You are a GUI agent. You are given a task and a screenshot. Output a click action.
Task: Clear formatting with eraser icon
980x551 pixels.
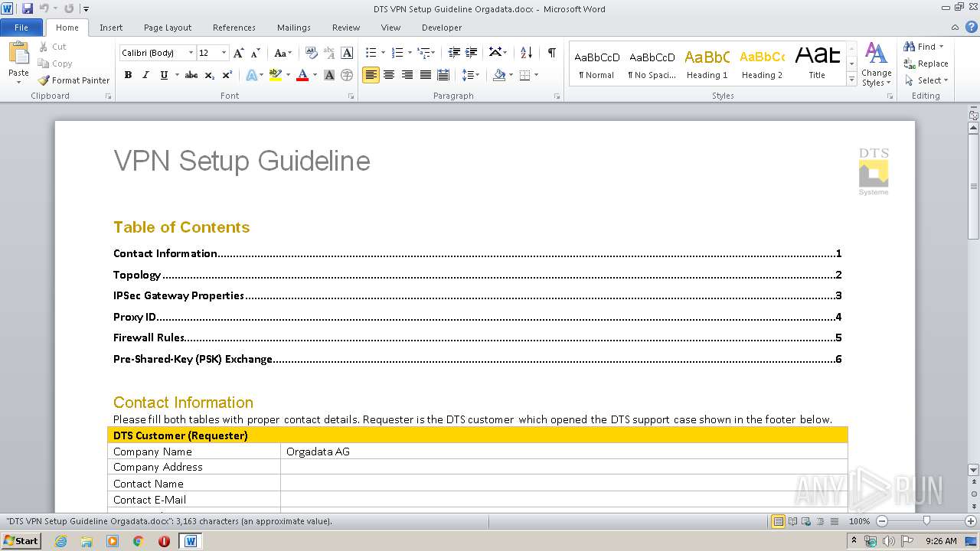[x=312, y=53]
